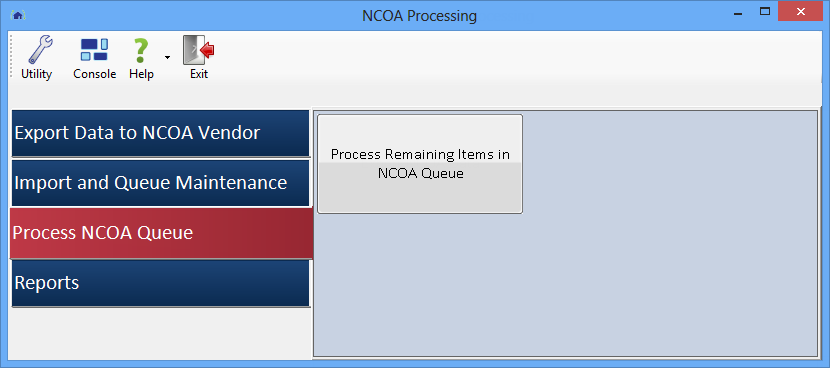Click the Utility text label
The height and width of the screenshot is (368, 830).
click(37, 74)
